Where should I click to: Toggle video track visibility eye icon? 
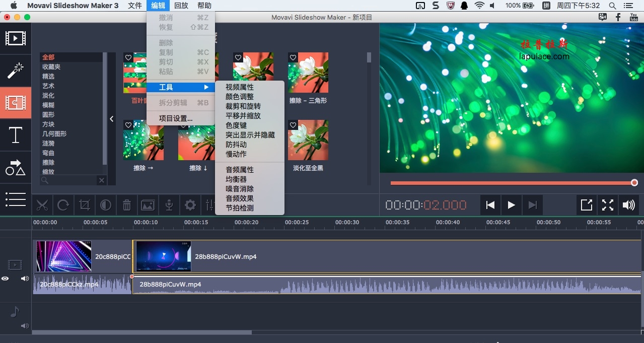pos(5,279)
